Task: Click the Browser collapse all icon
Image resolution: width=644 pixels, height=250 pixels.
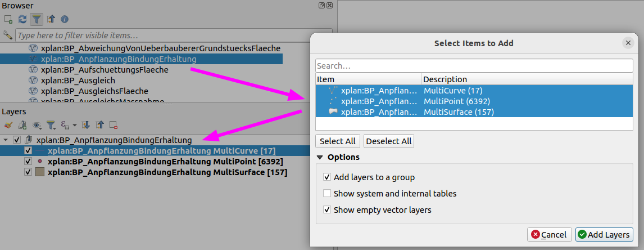Action: (51, 19)
